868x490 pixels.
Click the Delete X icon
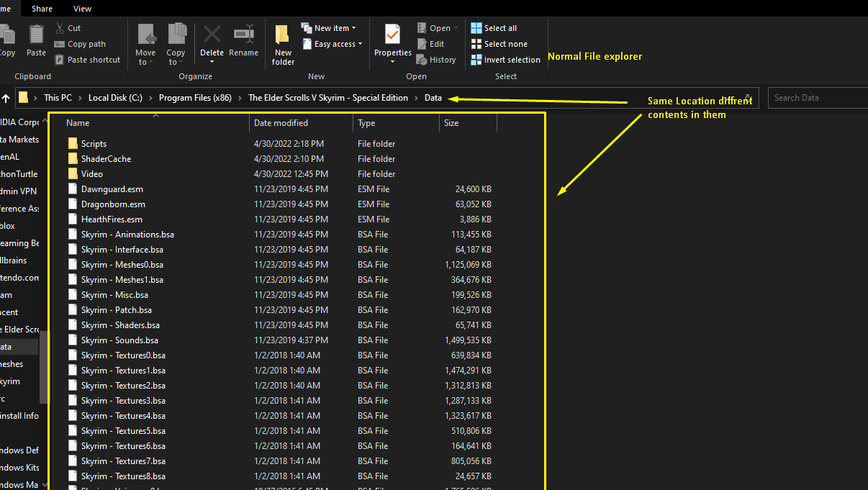(212, 34)
